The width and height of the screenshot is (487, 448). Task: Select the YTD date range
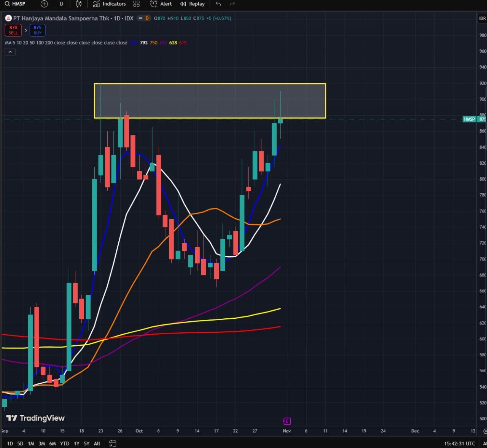pyautogui.click(x=65, y=443)
